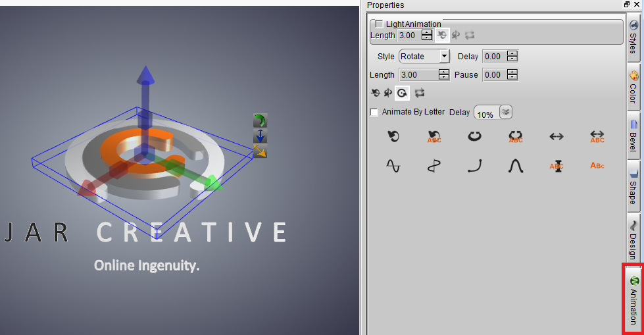644x335 pixels.
Task: Open the Bevel tab
Action: 633,136
